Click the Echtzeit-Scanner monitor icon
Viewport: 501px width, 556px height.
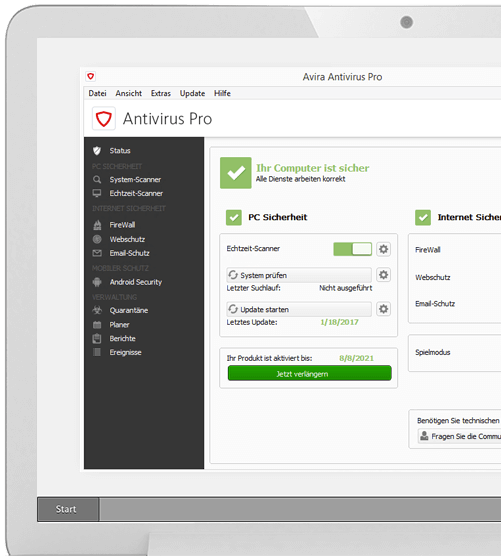(x=97, y=193)
